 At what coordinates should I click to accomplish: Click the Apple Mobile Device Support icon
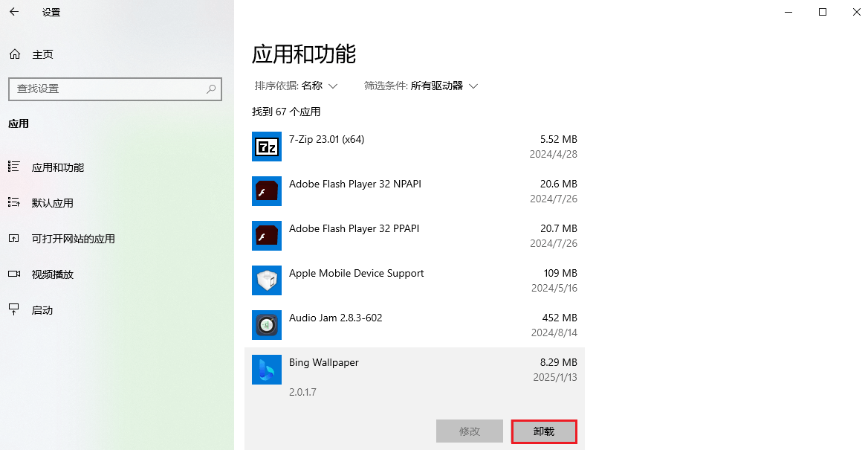267,280
